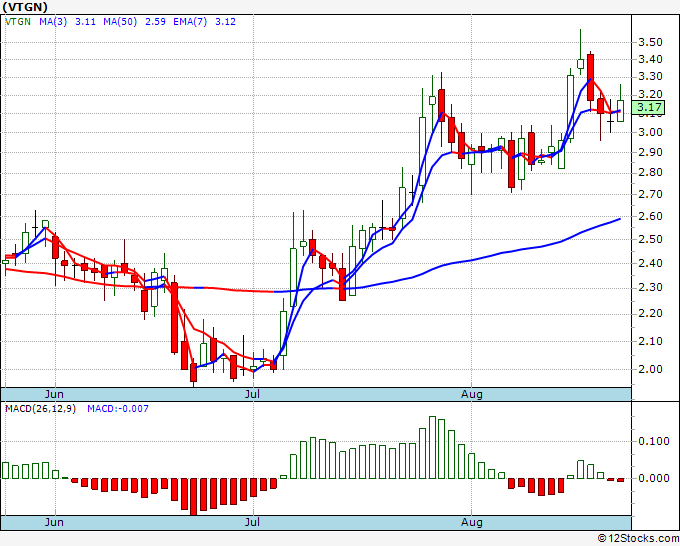Click Jun on the MACD panel axis
The height and width of the screenshot is (546, 680).
pyautogui.click(x=54, y=522)
